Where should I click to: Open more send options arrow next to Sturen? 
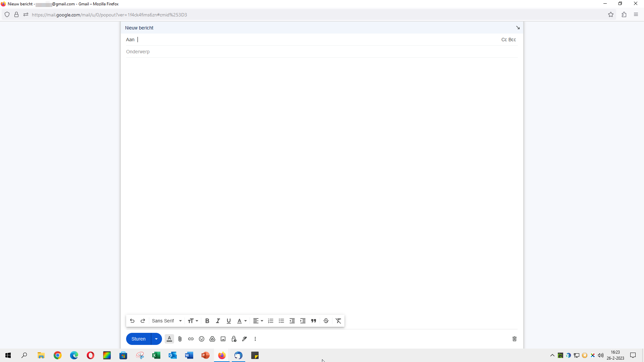coord(156,339)
